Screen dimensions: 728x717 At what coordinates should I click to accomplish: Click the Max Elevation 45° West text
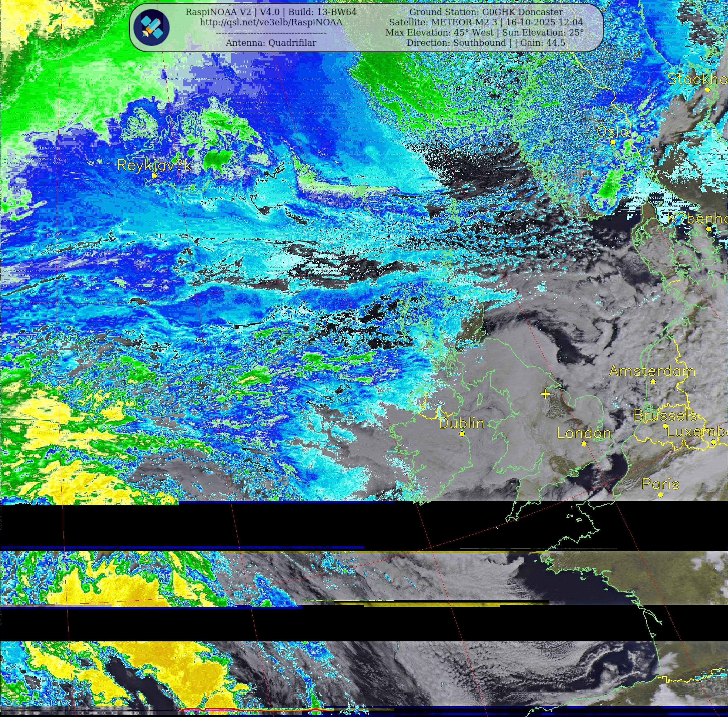click(439, 32)
